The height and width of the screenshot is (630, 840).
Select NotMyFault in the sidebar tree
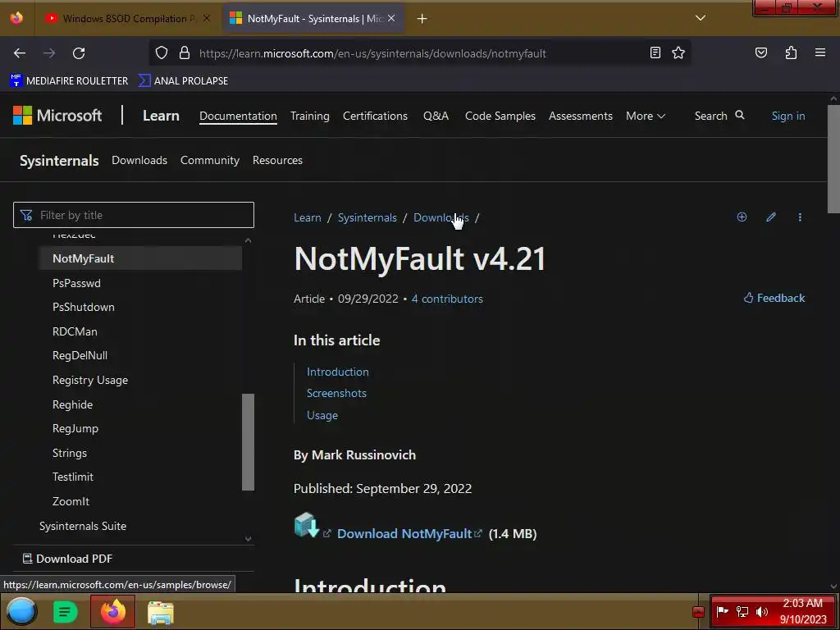pos(140,258)
